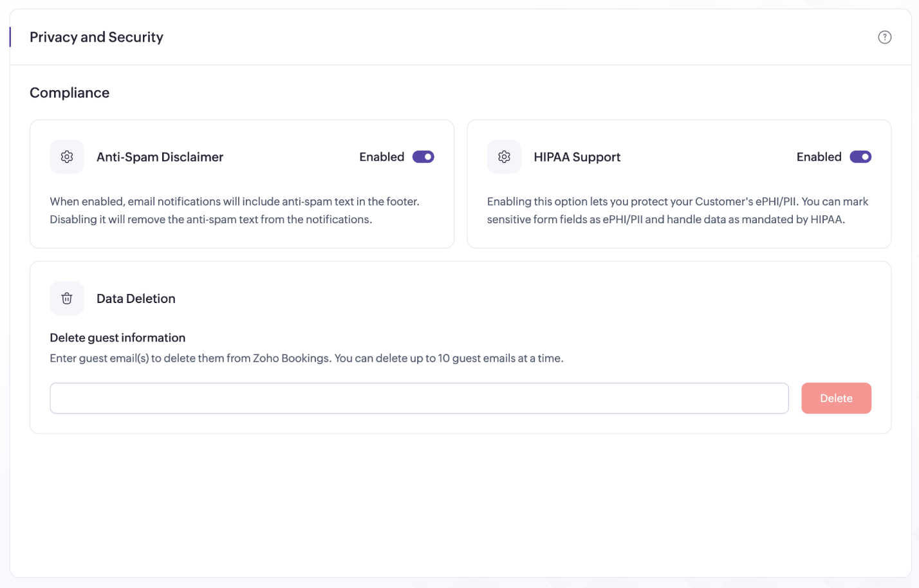Click the Delete button
The image size is (919, 588).
coord(836,398)
